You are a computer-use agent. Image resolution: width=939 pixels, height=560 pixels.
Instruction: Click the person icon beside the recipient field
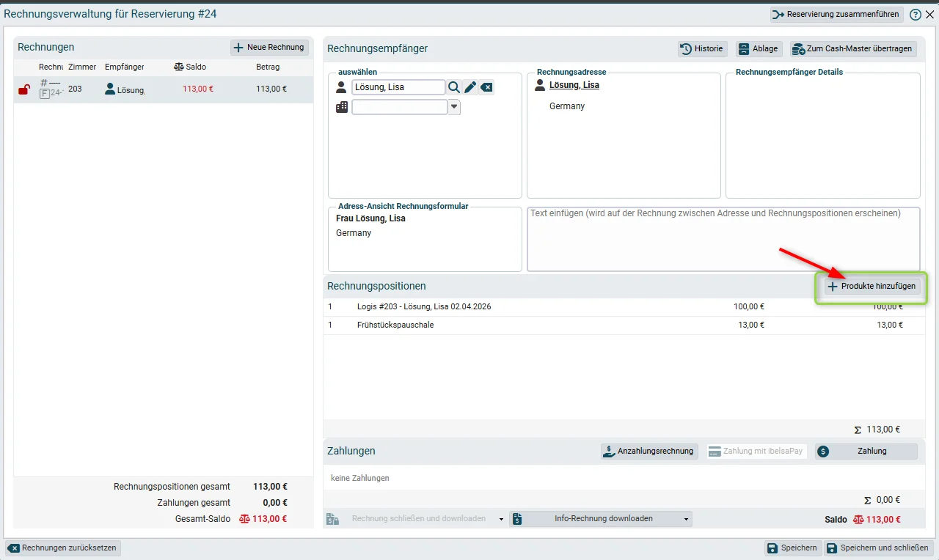pyautogui.click(x=341, y=87)
